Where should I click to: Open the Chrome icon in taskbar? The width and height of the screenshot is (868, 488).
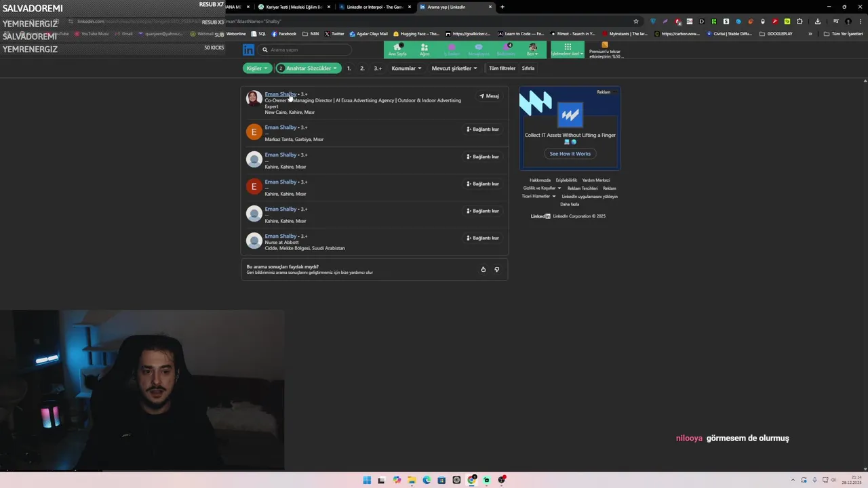(471, 480)
